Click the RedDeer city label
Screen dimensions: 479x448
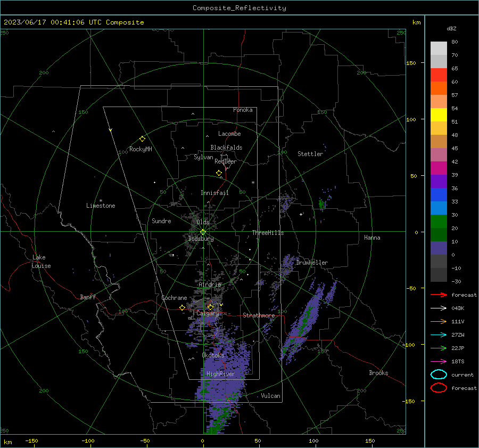[226, 161]
